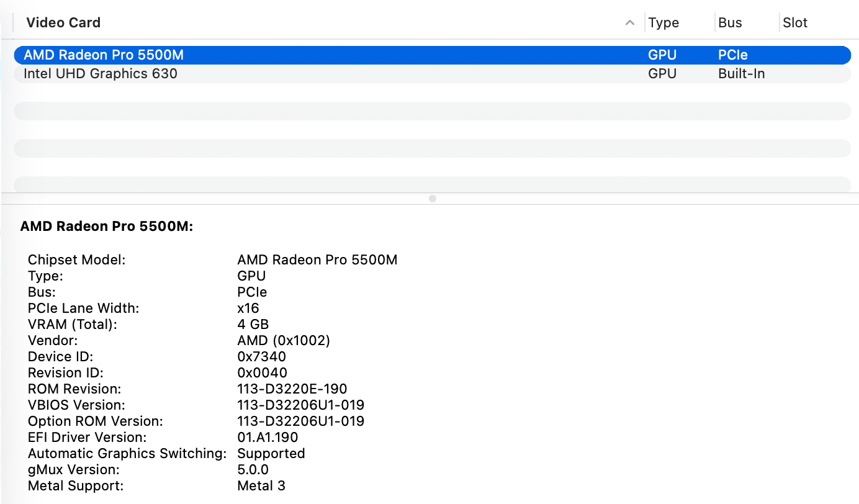Click the Vendor value AMD (0x1002)
The image size is (859, 504).
(x=284, y=341)
